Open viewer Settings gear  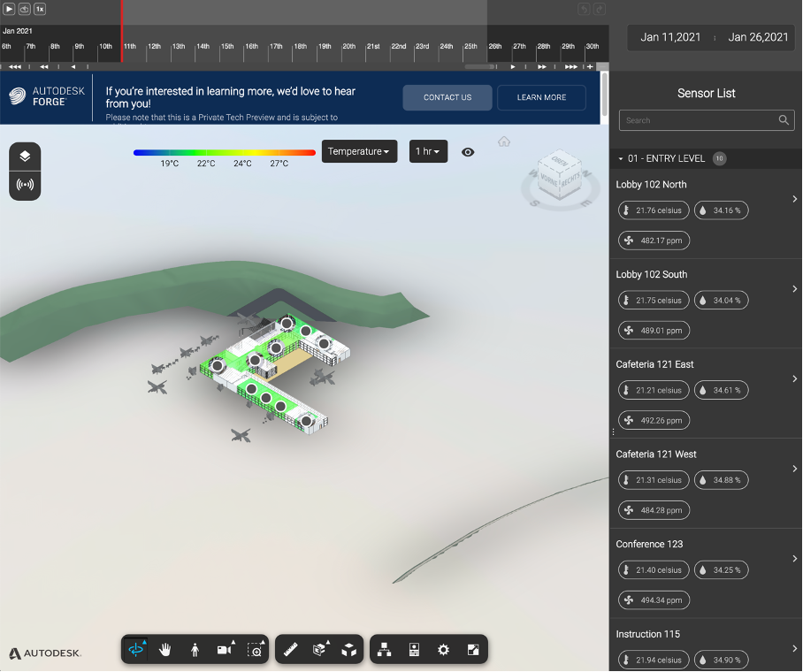pos(443,650)
